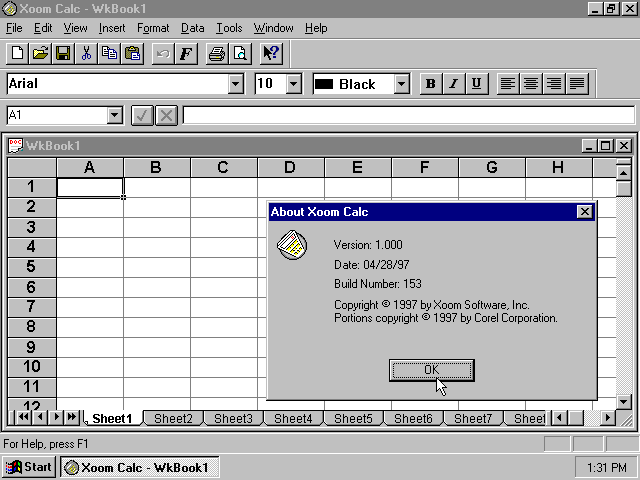The width and height of the screenshot is (640, 480).
Task: Open the Data menu
Action: coord(193,28)
